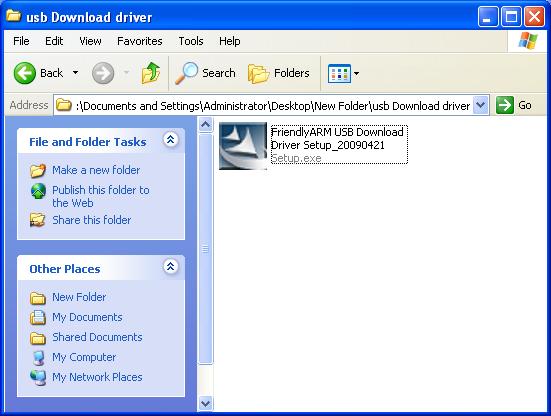Open the Search magnifier tool
The image size is (551, 416).
pos(187,73)
